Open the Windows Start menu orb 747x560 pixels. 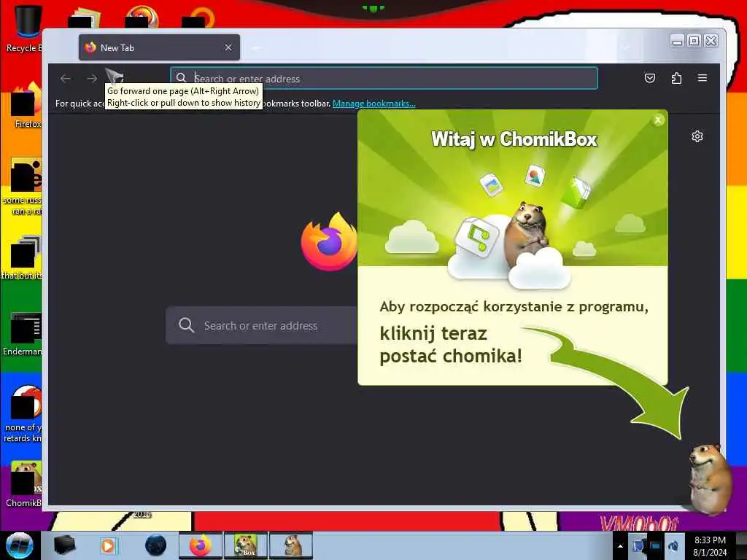(19, 545)
